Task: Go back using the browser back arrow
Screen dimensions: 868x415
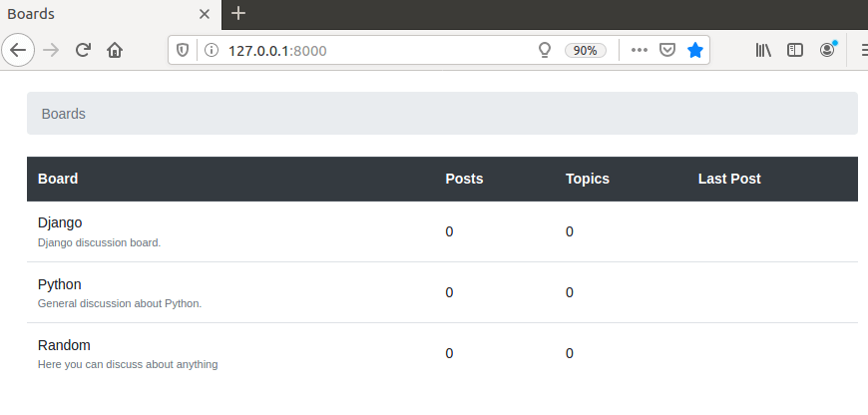Action: click(18, 50)
